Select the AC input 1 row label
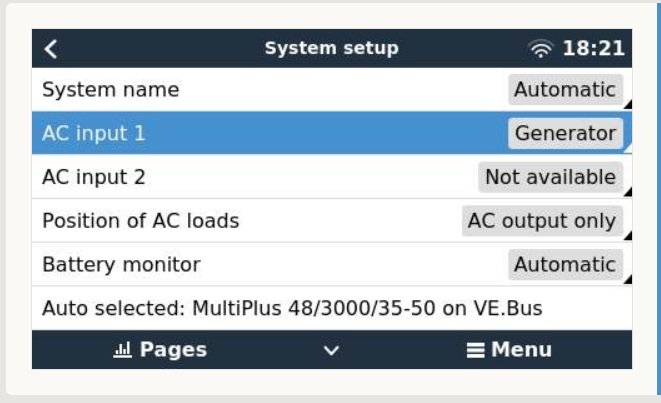 click(87, 133)
